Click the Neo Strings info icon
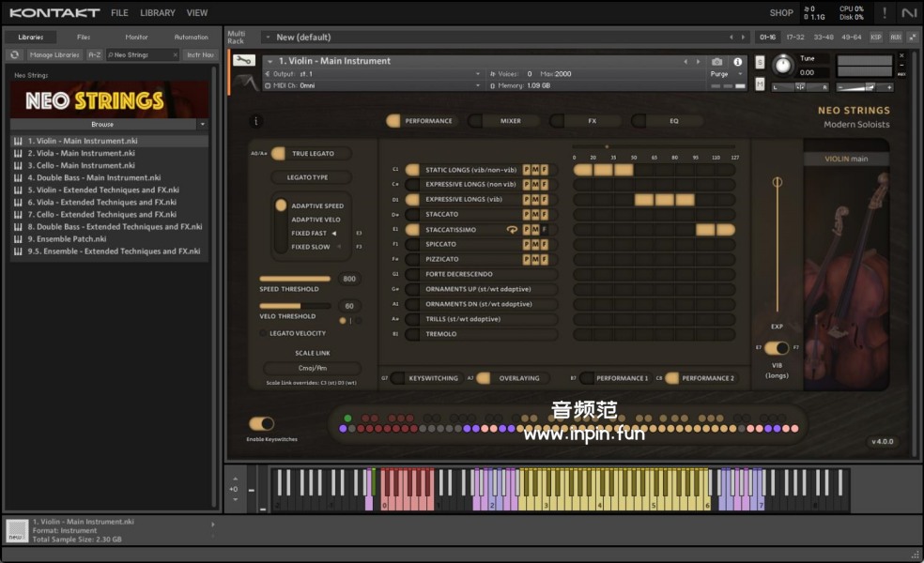The width and height of the screenshot is (924, 563). click(x=257, y=121)
